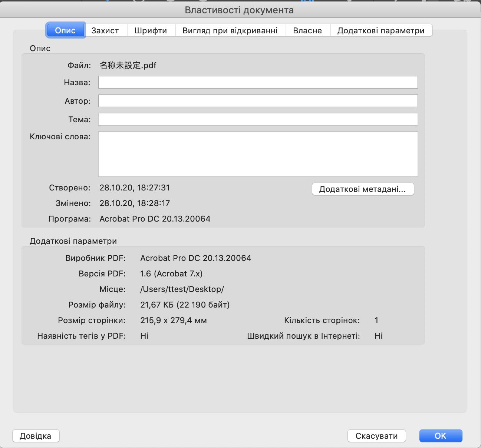Click the path /Users/ttest/Desktop/
The width and height of the screenshot is (481, 448).
[x=182, y=289]
